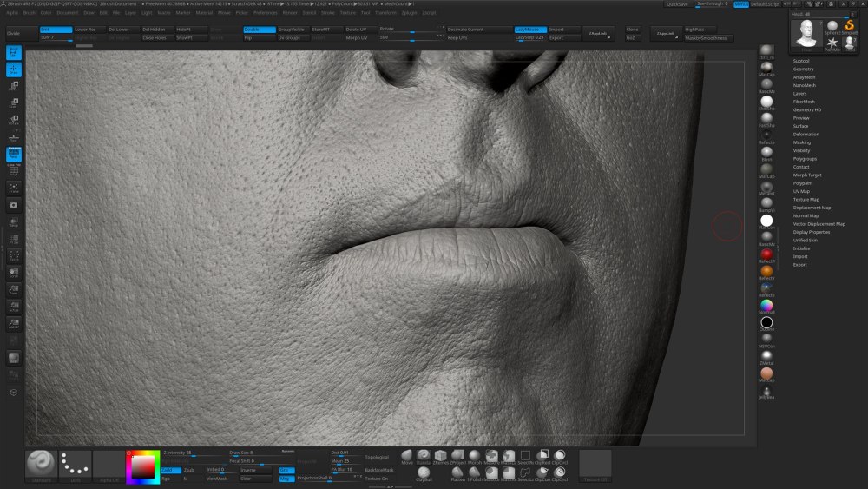
Task: Disable LazyMouse
Action: 530,30
